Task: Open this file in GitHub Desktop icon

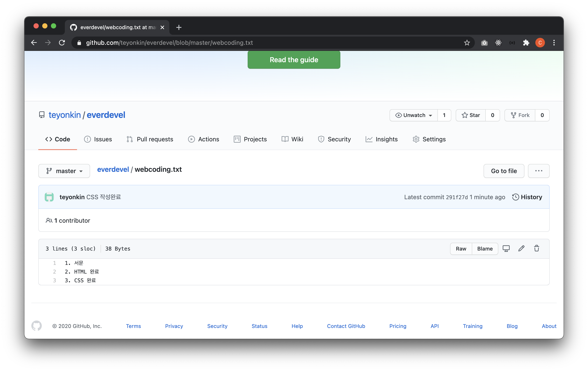Action: [x=506, y=249]
